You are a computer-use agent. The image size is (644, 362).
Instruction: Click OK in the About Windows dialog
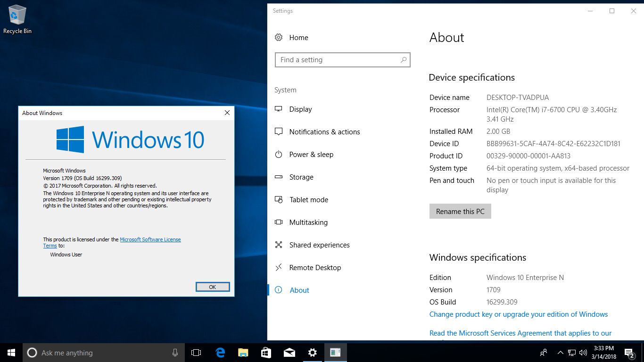[x=213, y=287]
